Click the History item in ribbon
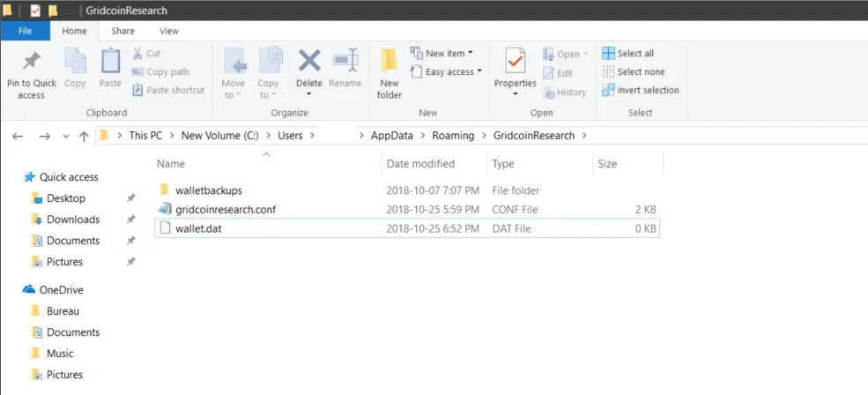Viewport: 868px width, 395px height. pos(565,93)
